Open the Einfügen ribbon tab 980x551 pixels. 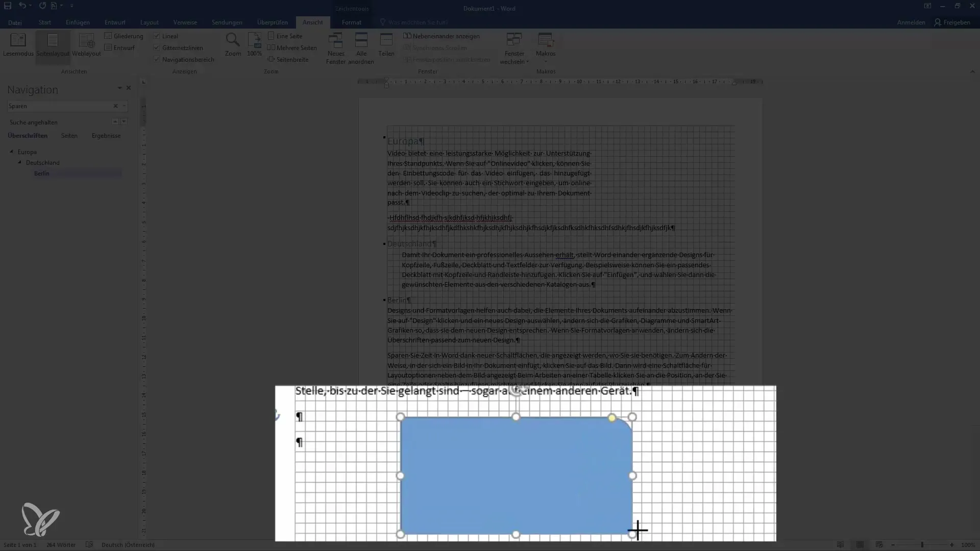point(77,22)
